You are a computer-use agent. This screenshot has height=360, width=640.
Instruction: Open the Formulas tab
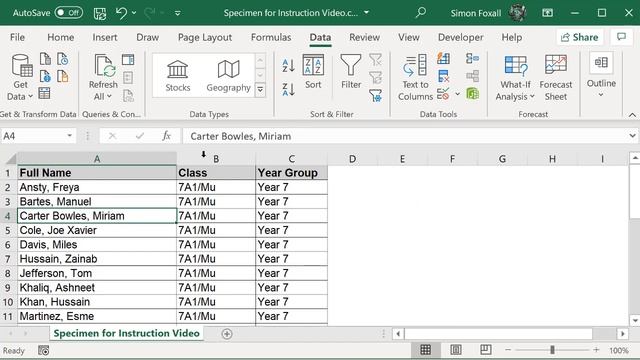point(271,38)
